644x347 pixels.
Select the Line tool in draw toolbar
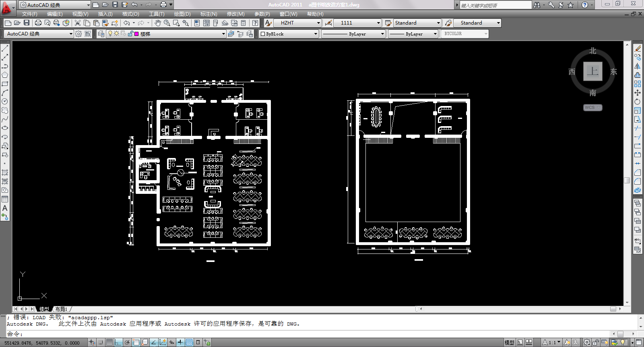5,48
